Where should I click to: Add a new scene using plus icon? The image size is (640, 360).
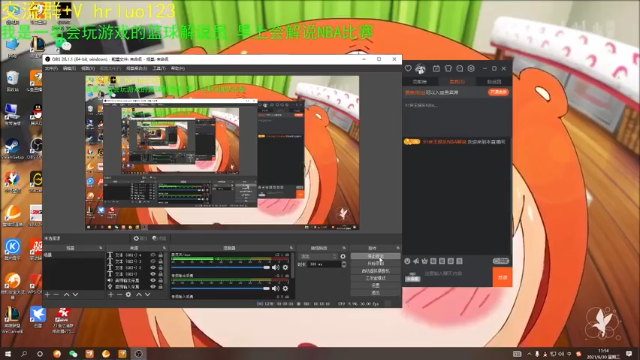(x=47, y=294)
